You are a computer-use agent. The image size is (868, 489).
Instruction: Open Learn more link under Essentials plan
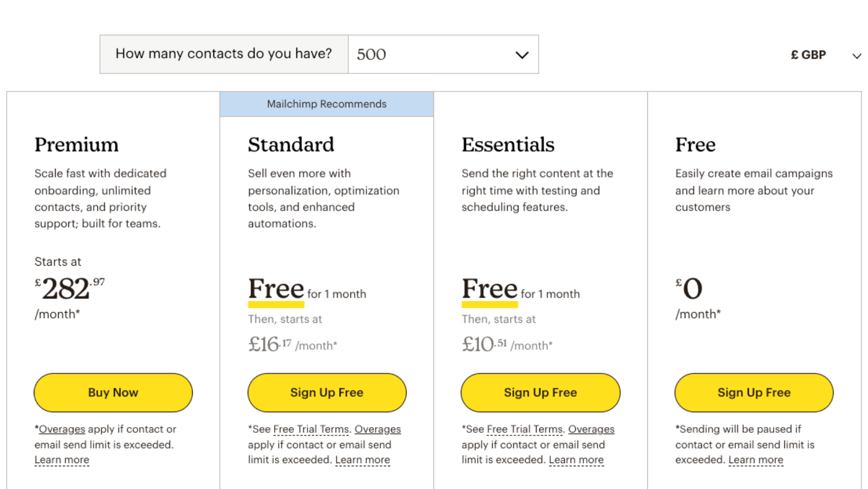[x=576, y=460]
